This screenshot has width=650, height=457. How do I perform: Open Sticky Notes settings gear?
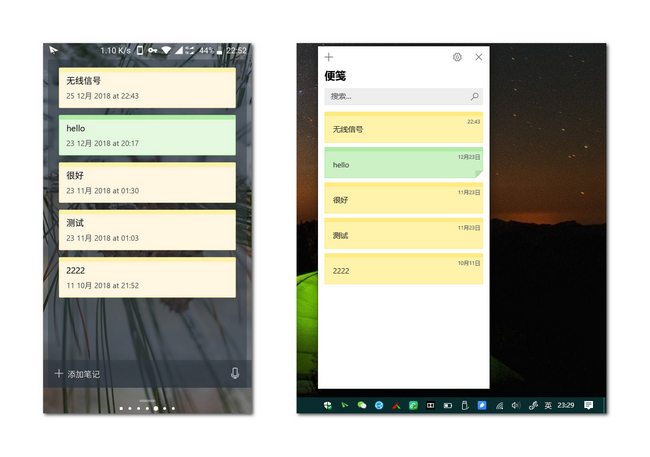pyautogui.click(x=457, y=58)
